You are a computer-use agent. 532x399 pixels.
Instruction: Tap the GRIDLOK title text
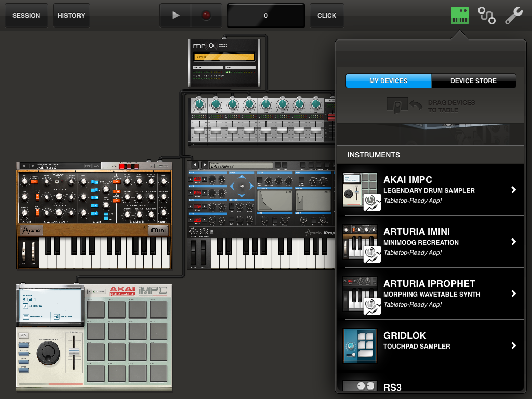404,335
